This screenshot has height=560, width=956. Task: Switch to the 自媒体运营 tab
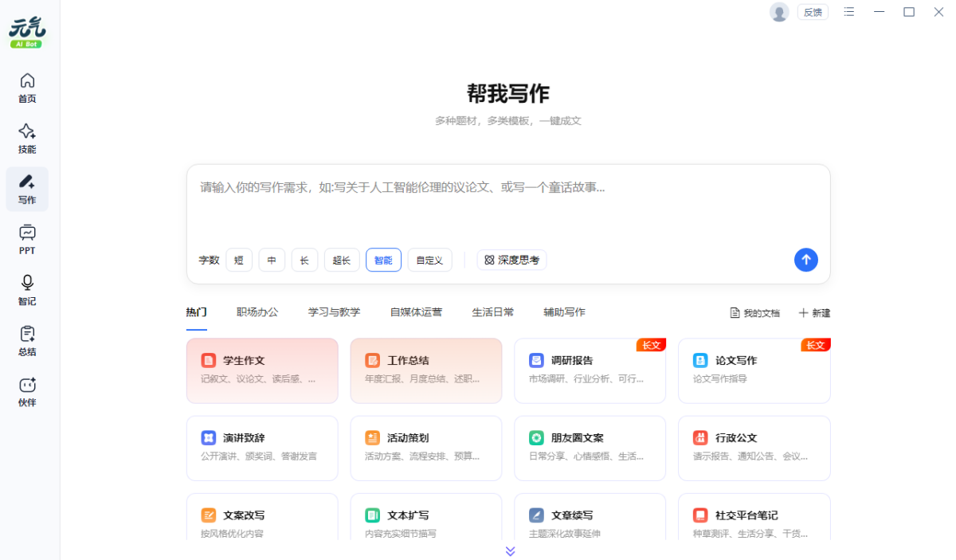click(416, 312)
